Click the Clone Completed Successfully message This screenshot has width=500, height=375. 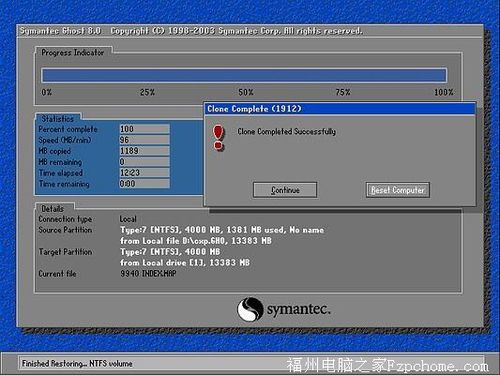[286, 132]
